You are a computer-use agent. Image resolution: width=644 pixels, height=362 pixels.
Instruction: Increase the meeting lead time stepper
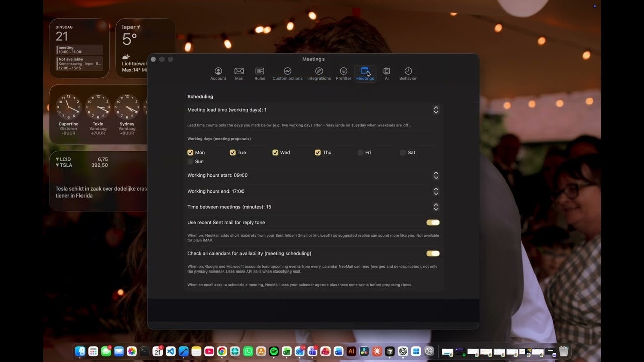pos(436,107)
